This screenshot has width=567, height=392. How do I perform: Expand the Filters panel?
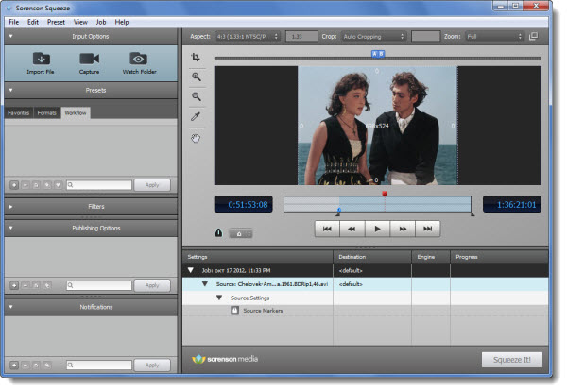[11, 205]
